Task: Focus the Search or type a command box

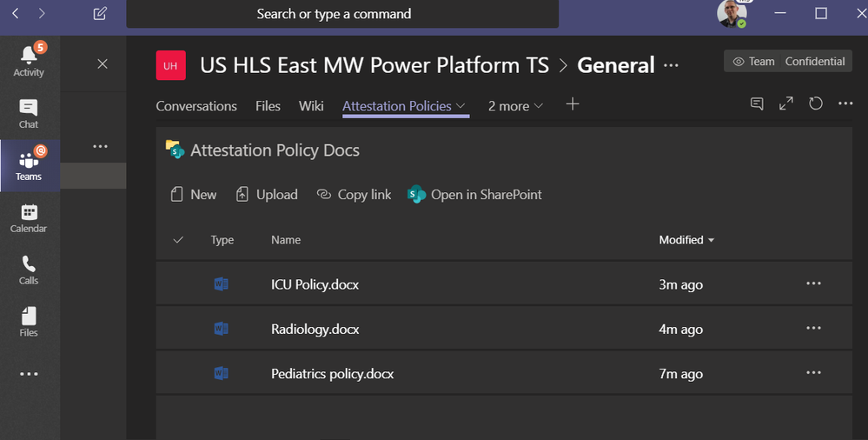Action: pos(342,14)
